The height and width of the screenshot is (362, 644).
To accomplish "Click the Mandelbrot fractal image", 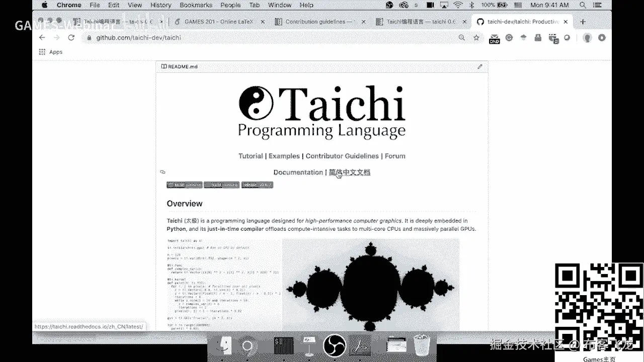I will pos(370,284).
